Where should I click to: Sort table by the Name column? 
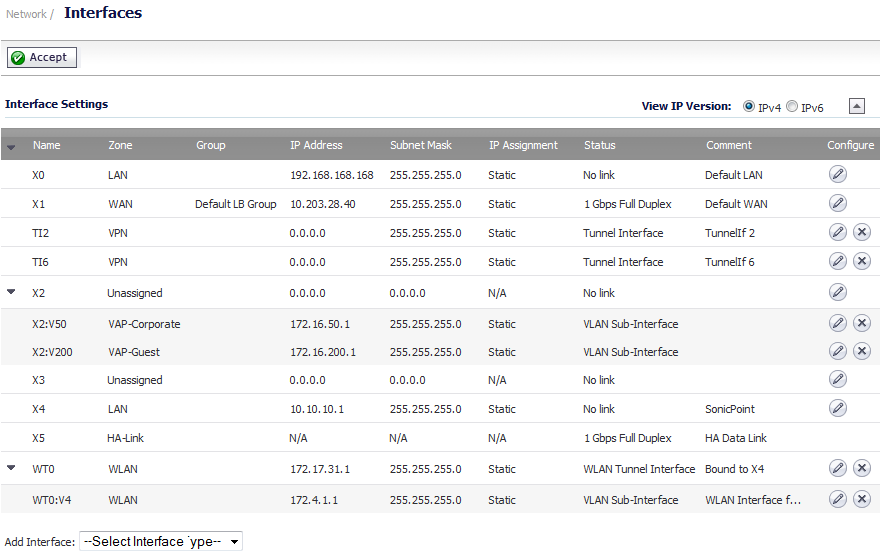point(46,145)
